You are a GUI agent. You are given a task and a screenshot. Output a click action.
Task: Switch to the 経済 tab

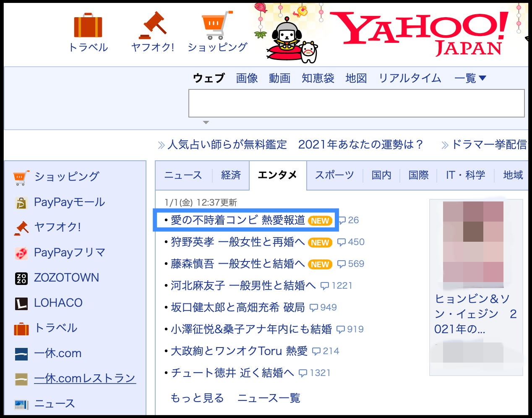pos(231,175)
